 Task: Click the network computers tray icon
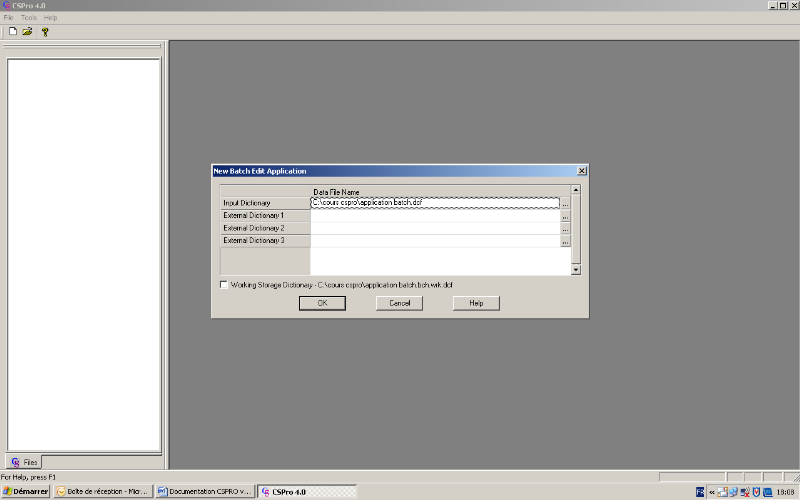click(x=733, y=492)
